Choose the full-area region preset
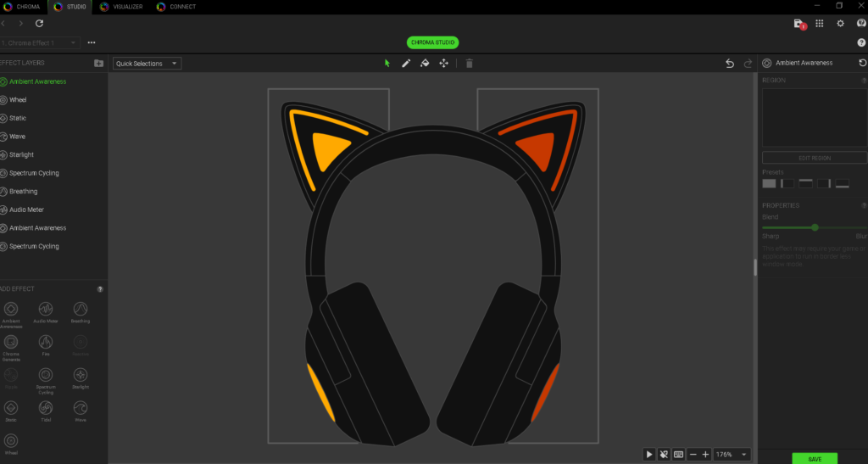Screen dimensions: 868x464 (x=769, y=183)
